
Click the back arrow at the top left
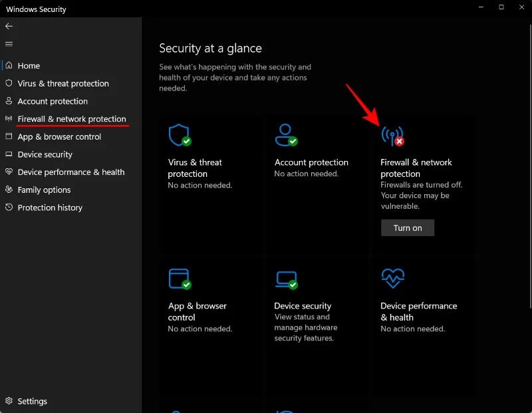click(x=9, y=26)
